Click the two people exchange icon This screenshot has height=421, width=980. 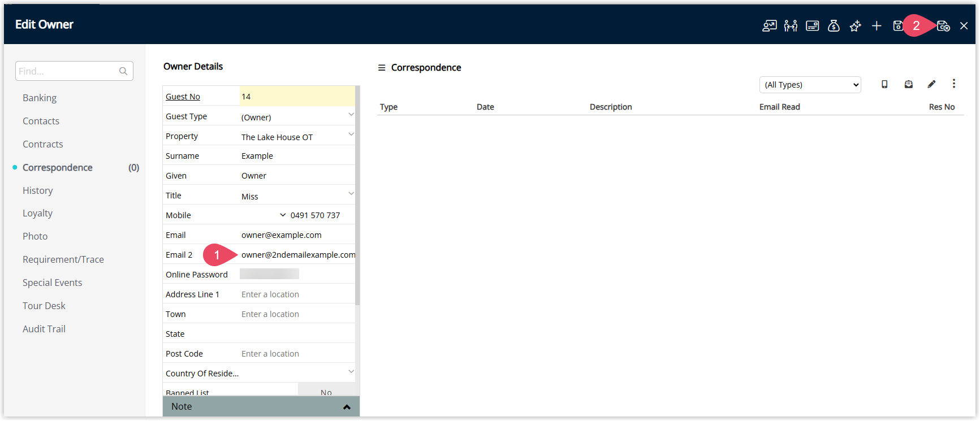(x=791, y=25)
